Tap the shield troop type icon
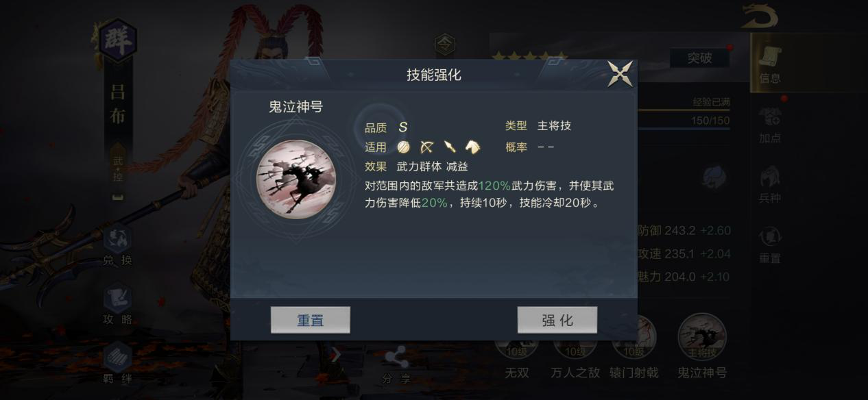 tap(403, 147)
